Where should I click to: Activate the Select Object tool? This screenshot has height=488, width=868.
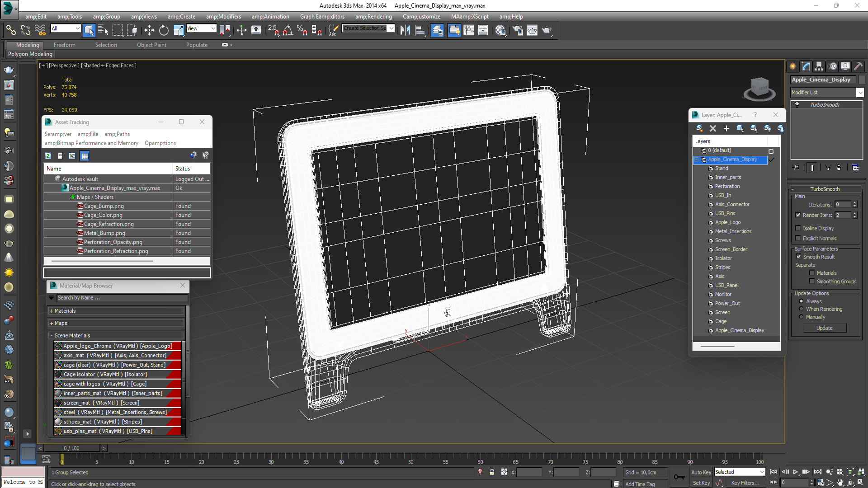click(x=89, y=30)
